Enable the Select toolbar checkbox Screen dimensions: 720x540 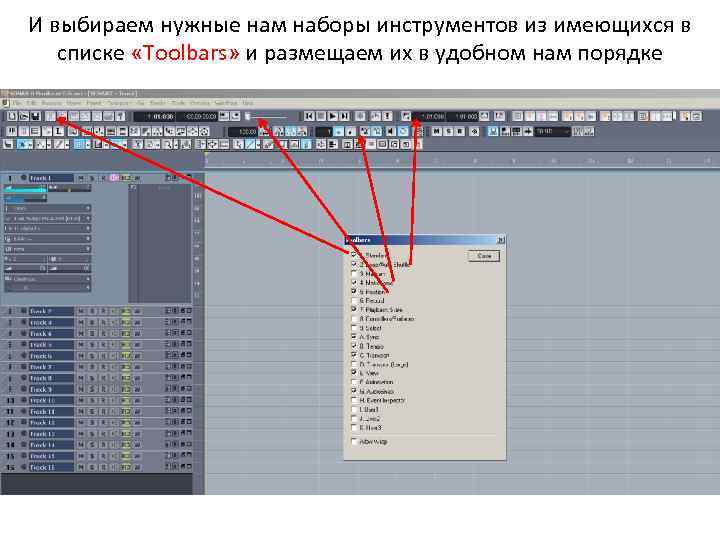354,328
